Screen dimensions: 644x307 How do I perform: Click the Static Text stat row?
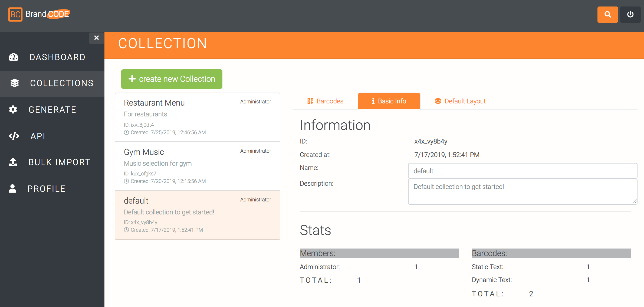(551, 267)
